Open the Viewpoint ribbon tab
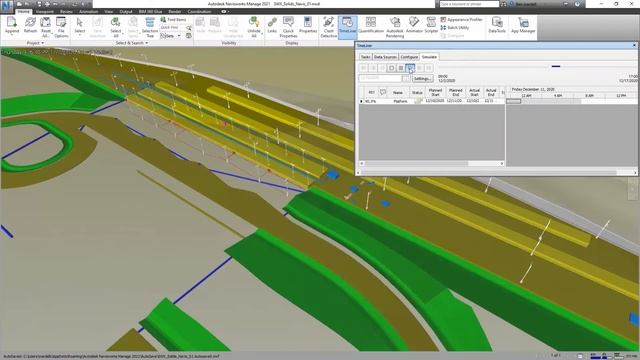Image resolution: width=640 pixels, height=360 pixels. tap(44, 11)
